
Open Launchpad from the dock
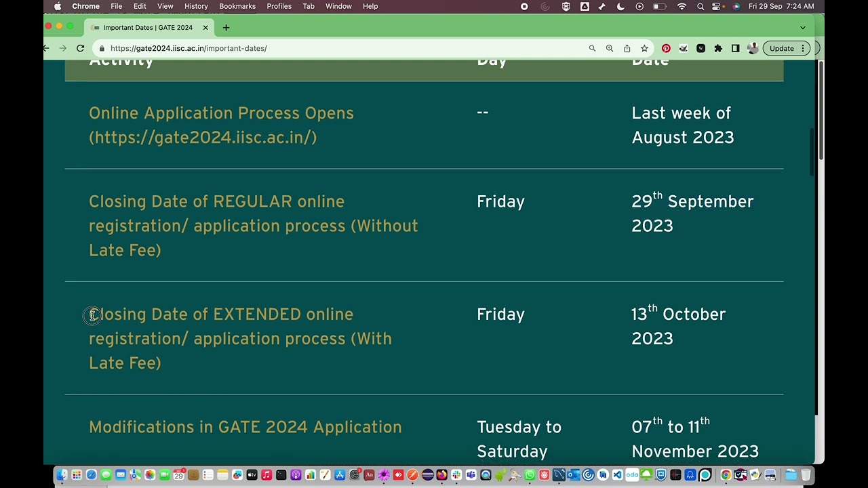click(x=77, y=475)
